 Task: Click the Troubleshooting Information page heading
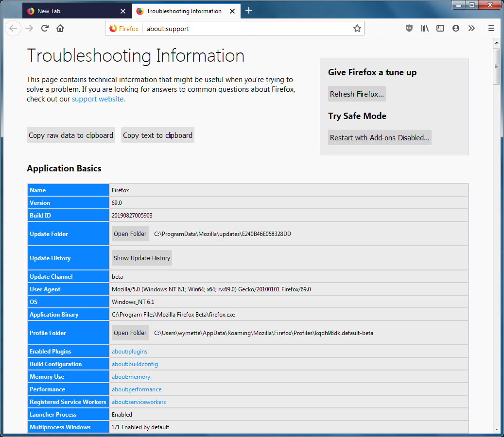(136, 55)
